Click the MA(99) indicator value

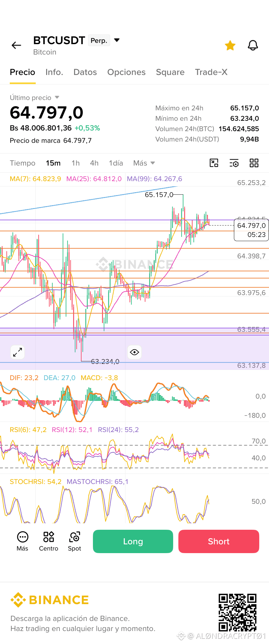pos(155,179)
